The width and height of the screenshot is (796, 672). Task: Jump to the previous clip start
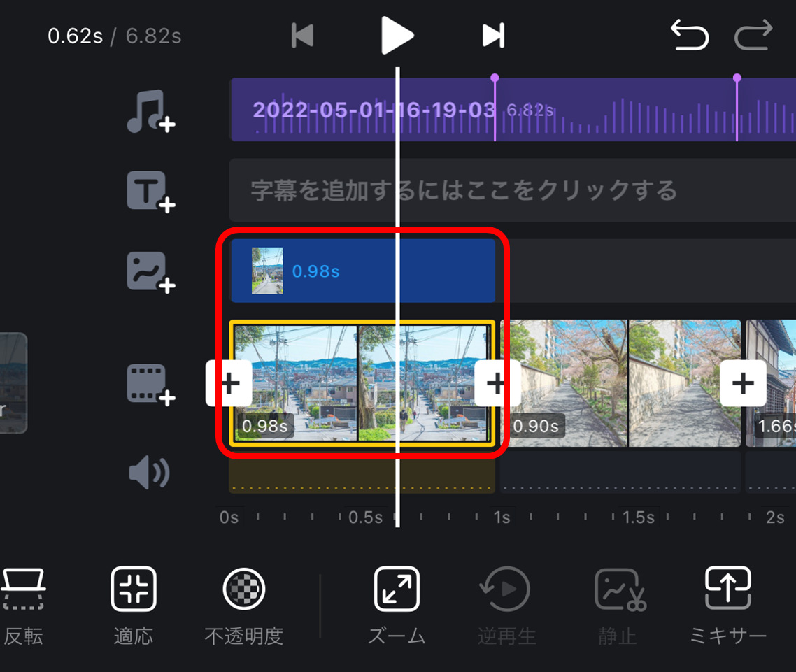(x=303, y=36)
